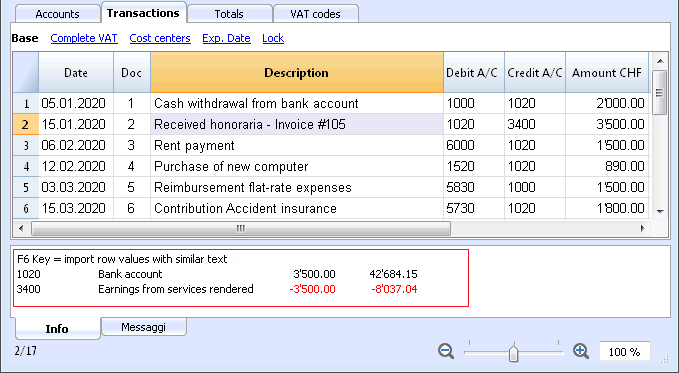Click the 2/17 row counter
This screenshot has height=373, width=679.
[x=26, y=351]
